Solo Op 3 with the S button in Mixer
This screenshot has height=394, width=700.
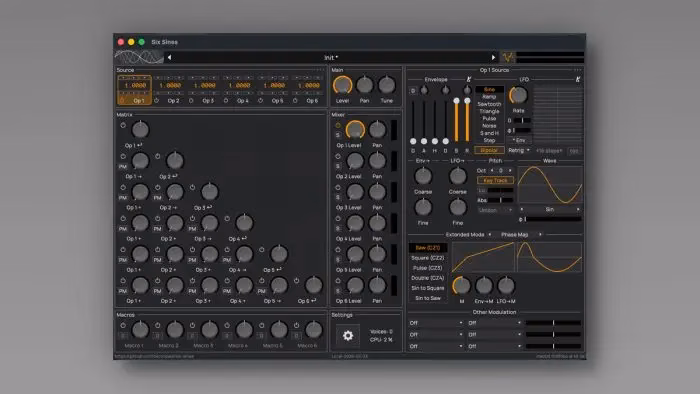338,197
